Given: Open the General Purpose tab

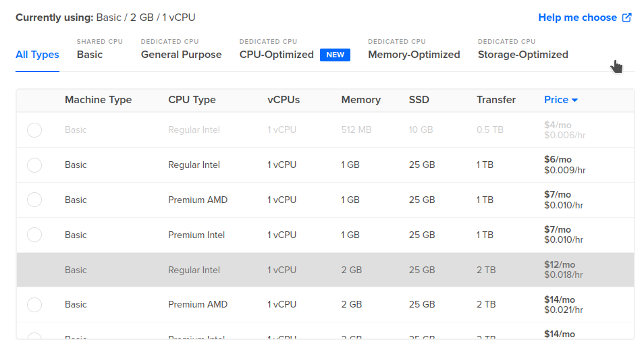Looking at the screenshot, I should click(x=181, y=55).
